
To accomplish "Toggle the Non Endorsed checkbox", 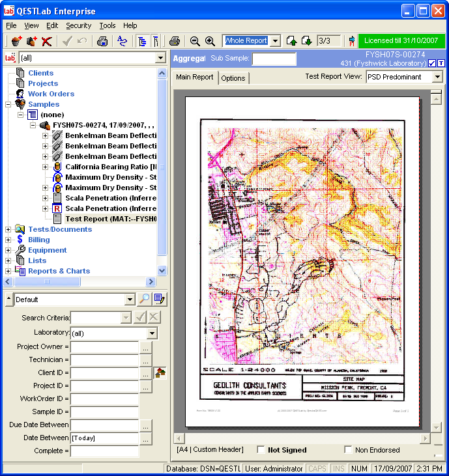I will [348, 450].
